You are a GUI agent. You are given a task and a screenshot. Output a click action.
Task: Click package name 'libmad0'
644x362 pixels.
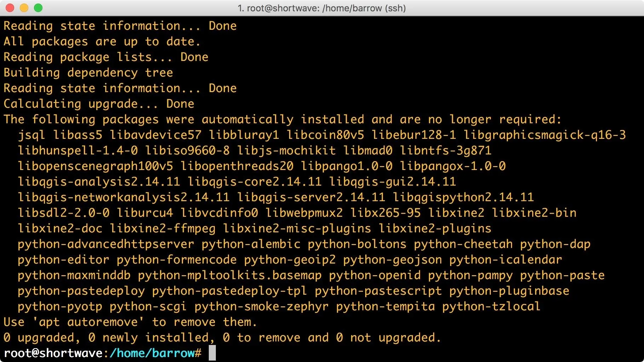click(x=368, y=151)
